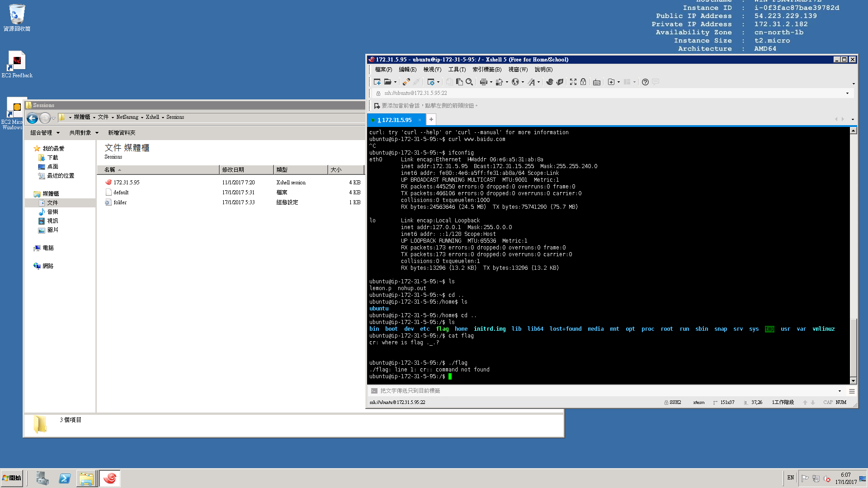The width and height of the screenshot is (868, 488).
Task: Click File Explorer icon in taskbar
Action: coord(86,478)
